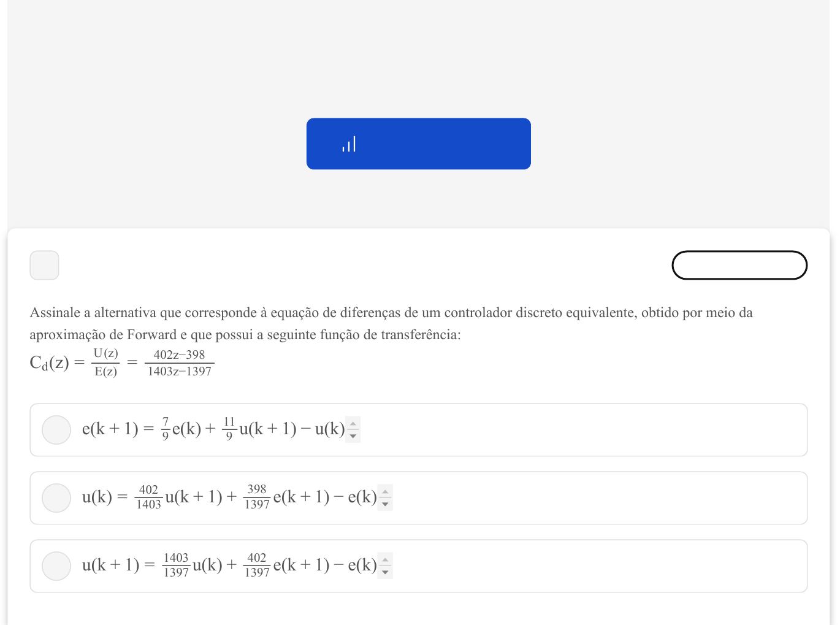Image resolution: width=840 pixels, height=625 pixels.
Task: Click the 7/9 fraction in the first option
Action: [166, 429]
